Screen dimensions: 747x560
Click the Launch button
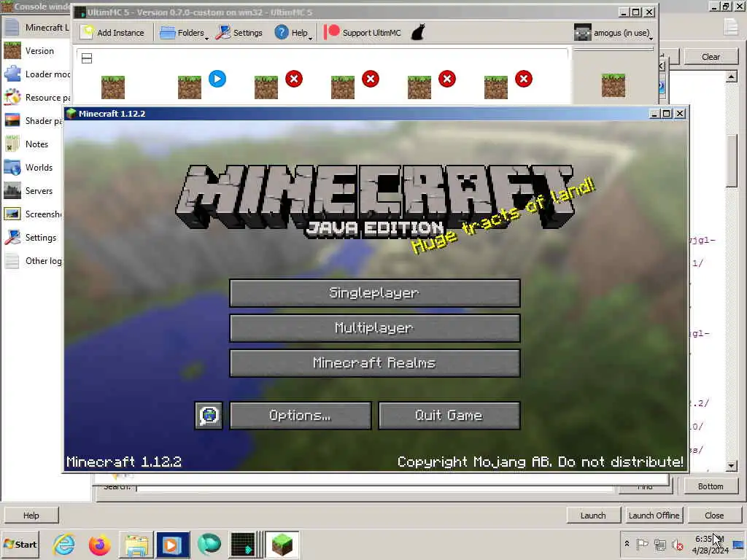pos(593,516)
